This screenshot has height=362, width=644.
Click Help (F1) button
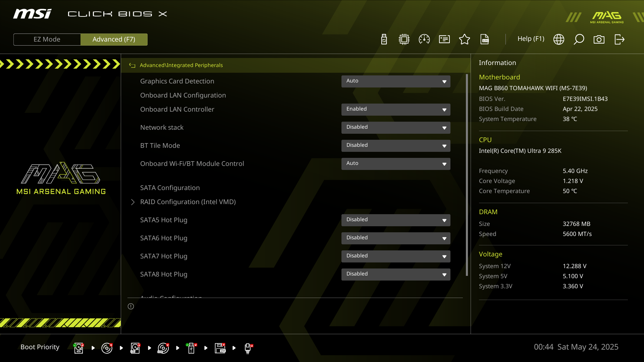pyautogui.click(x=531, y=39)
